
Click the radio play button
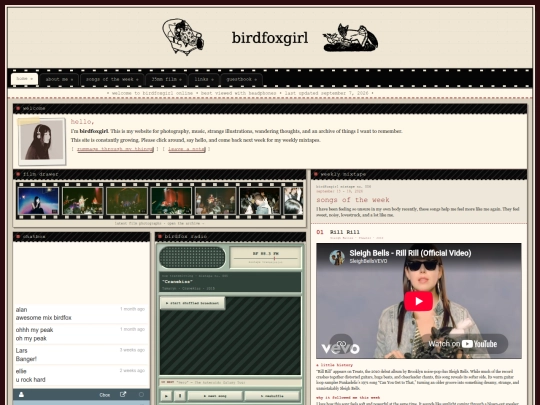[x=166, y=396]
